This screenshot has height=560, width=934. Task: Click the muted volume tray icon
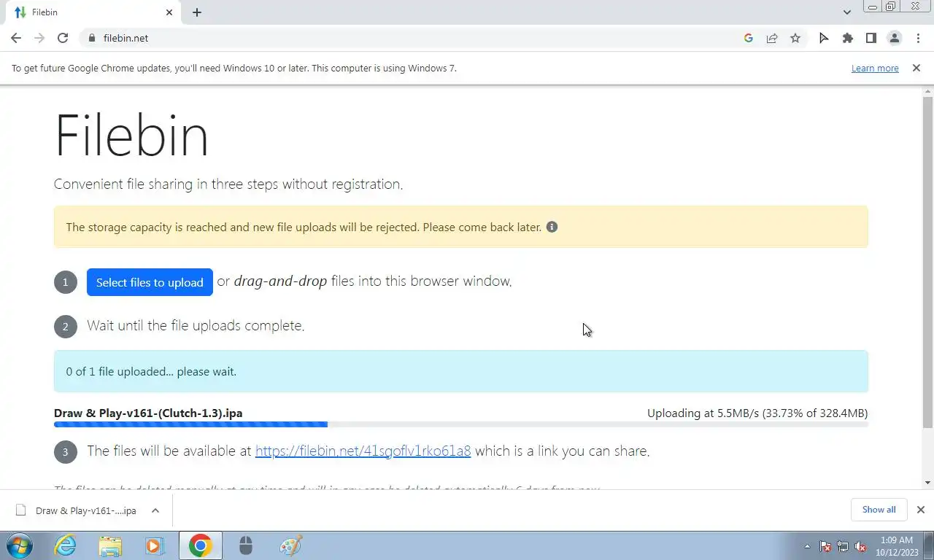click(x=860, y=546)
